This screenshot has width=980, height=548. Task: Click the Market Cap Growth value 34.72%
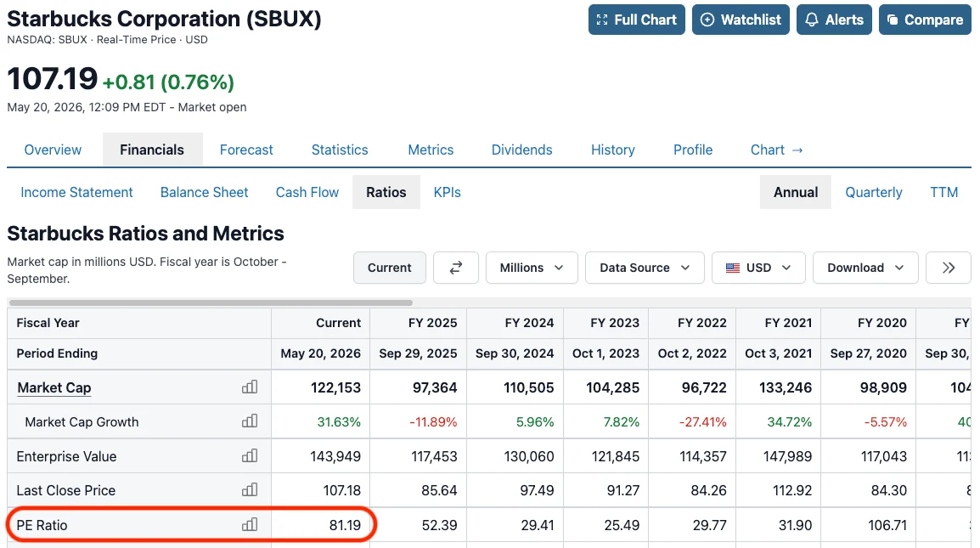tap(790, 422)
